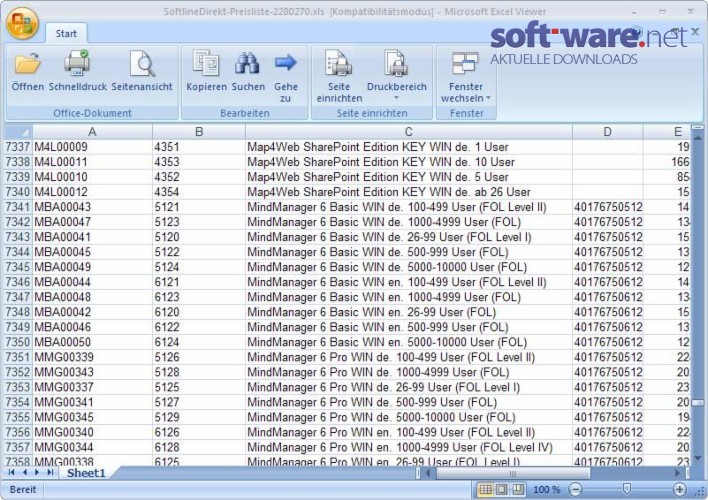This screenshot has height=500, width=708.
Task: Click cell M4L00009
Action: (92, 147)
